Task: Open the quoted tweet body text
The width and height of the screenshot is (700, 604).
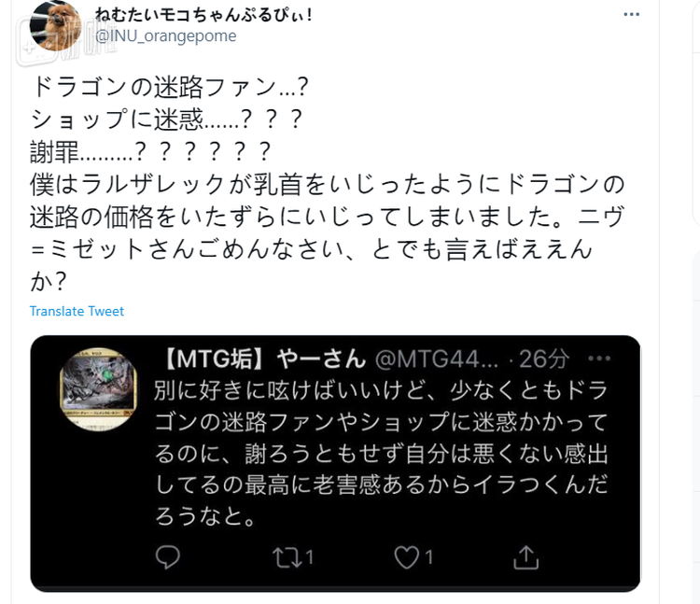Action: tap(381, 453)
